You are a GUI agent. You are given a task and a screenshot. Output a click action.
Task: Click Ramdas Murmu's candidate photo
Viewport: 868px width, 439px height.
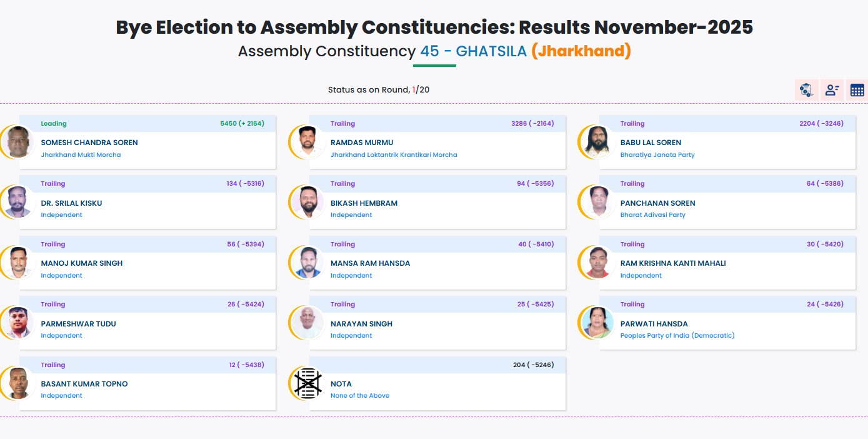308,142
